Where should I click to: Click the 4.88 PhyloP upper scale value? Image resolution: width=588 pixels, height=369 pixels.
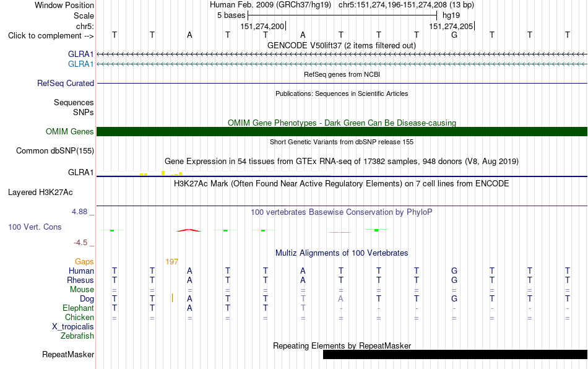point(79,212)
